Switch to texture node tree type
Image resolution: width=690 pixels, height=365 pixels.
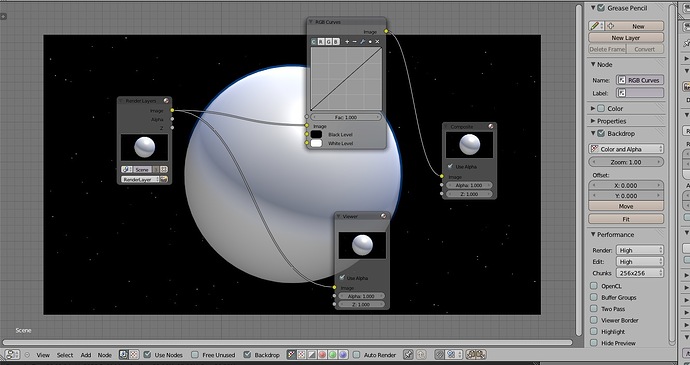click(x=134, y=354)
